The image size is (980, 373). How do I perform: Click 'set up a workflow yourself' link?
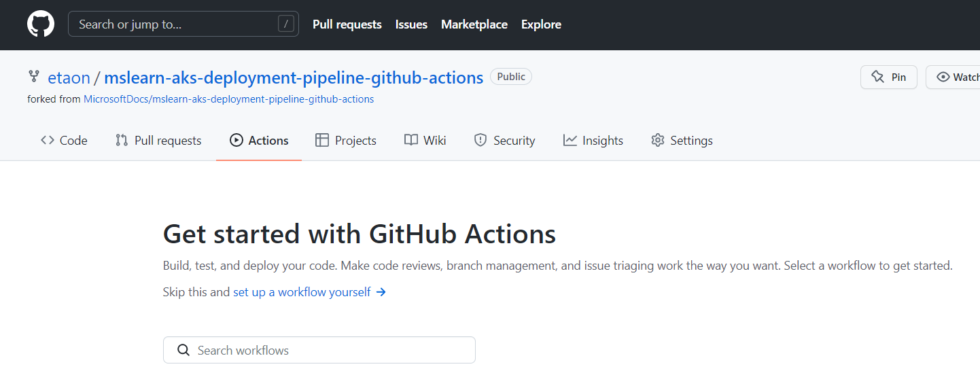[302, 292]
